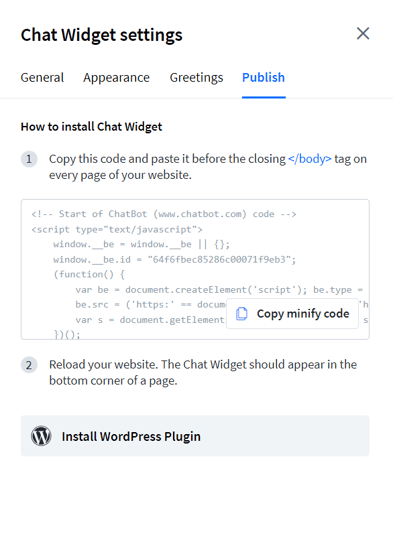
Task: Close the Chat Widget settings panel
Action: [x=363, y=34]
